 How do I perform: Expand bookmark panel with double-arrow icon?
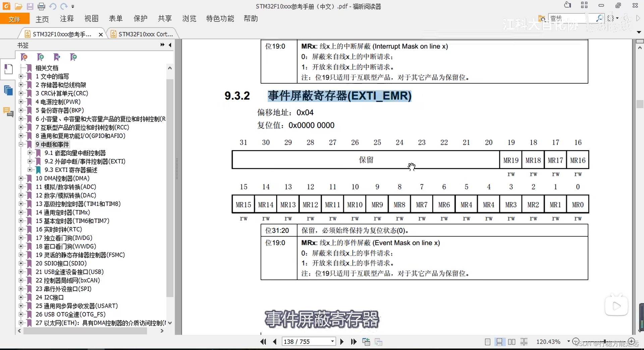point(162,45)
